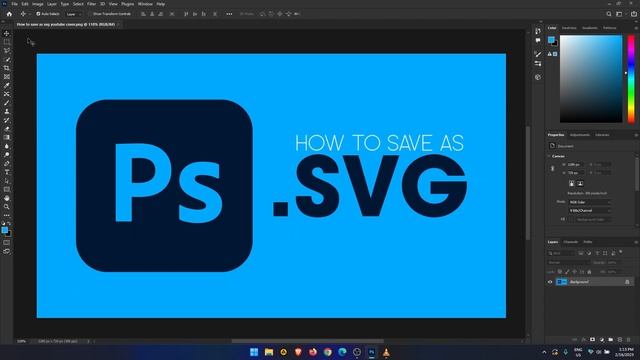Open the 8 Bits/Channel dropdown
This screenshot has width=640, height=360.
(x=590, y=211)
